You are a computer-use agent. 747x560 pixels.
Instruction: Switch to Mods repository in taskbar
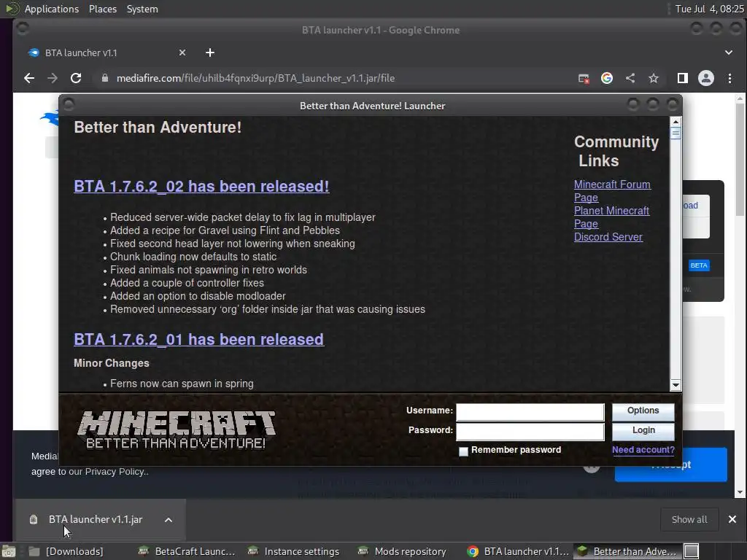pos(403,551)
